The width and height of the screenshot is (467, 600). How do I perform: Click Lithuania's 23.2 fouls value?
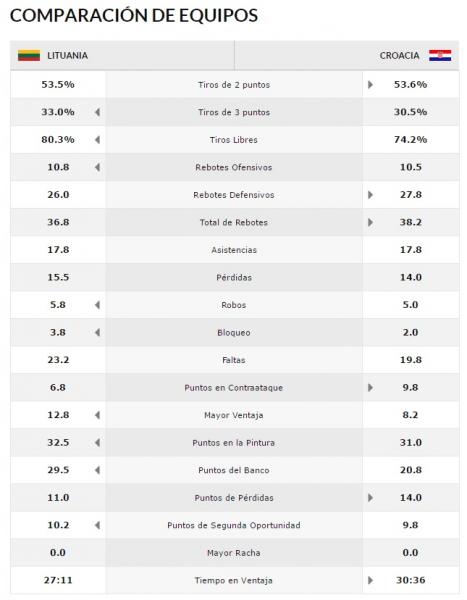(x=58, y=360)
